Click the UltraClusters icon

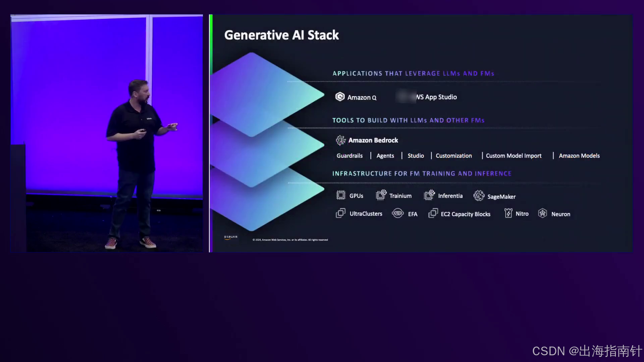pos(340,213)
